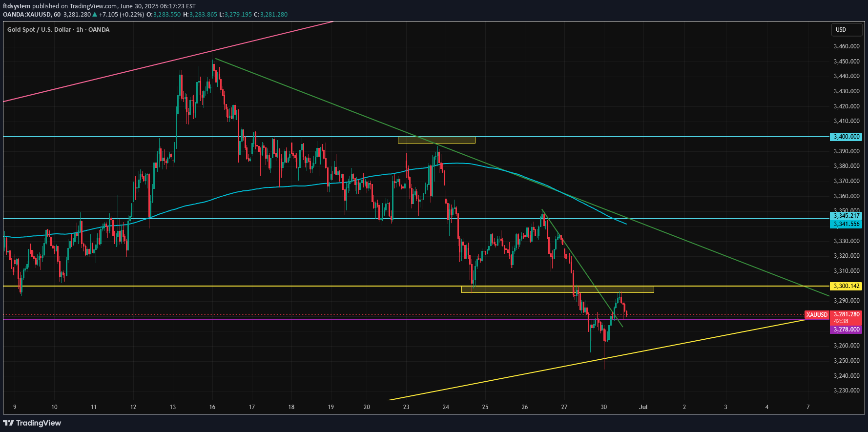868x432 pixels.
Task: Click date 10 on the time axis
Action: (x=54, y=407)
